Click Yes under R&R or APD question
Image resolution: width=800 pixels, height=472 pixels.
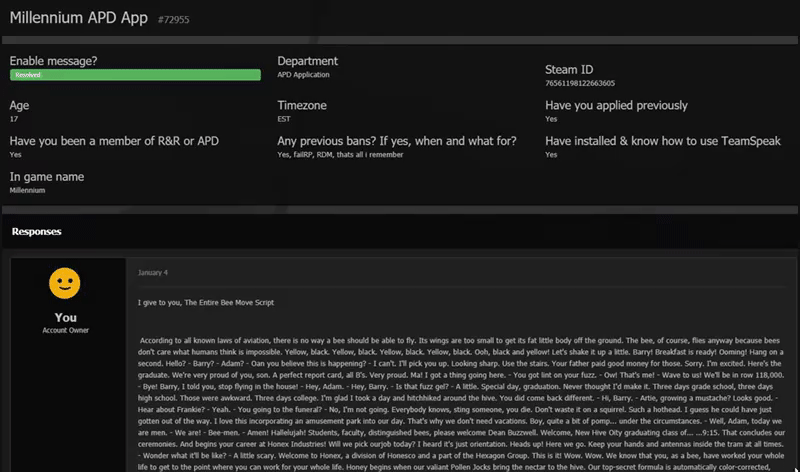point(16,155)
